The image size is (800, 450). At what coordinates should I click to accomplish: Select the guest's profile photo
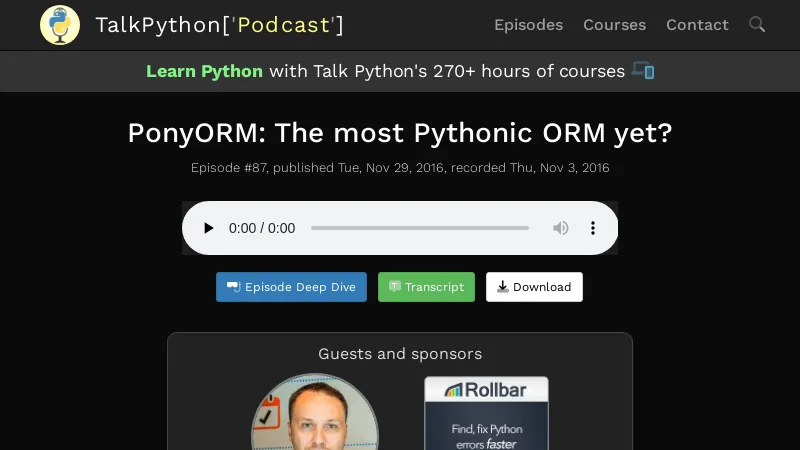point(314,415)
